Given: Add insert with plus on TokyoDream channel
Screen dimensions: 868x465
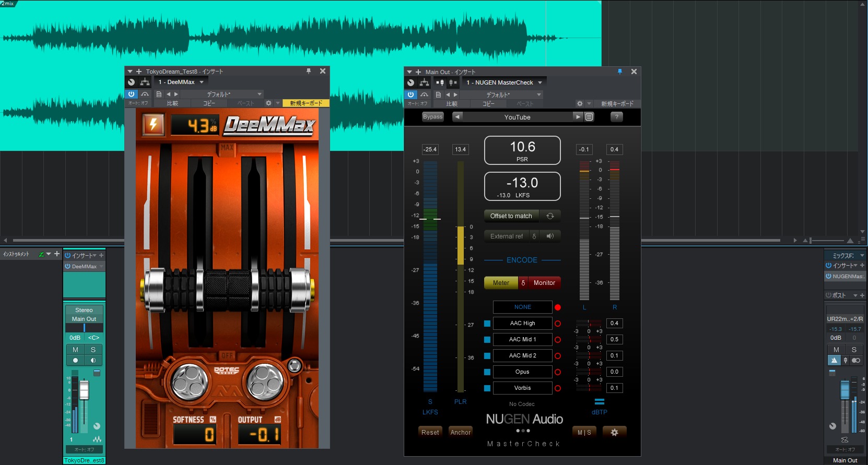Looking at the screenshot, I should click(x=101, y=255).
